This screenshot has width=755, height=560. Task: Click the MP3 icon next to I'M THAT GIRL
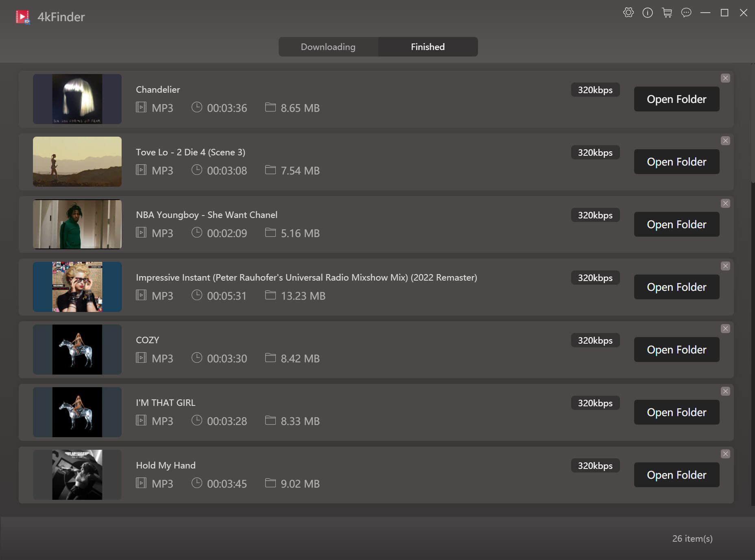pos(141,421)
